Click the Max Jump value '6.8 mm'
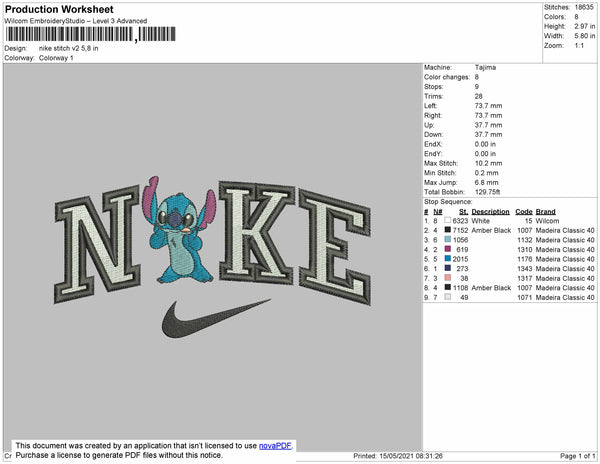 pos(487,182)
